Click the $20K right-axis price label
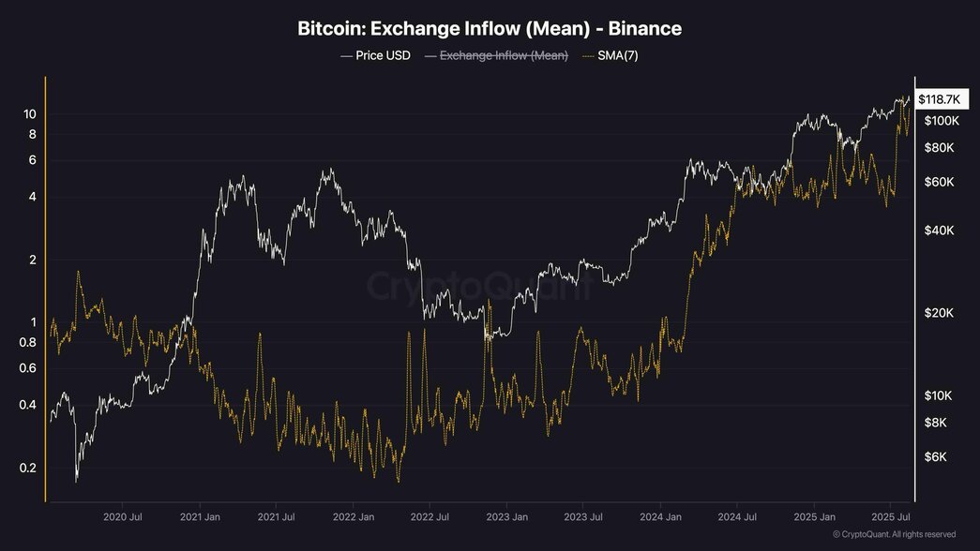The image size is (980, 551). (938, 313)
